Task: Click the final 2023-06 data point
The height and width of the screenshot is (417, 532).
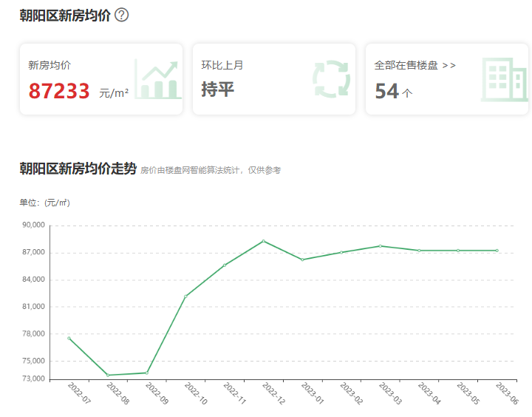Action: click(x=497, y=251)
